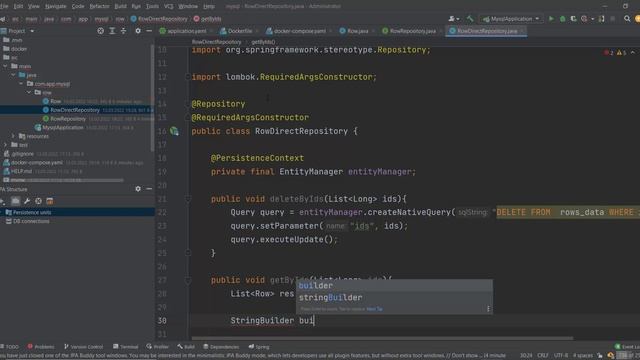Open the Profiler tool window

click(158, 347)
